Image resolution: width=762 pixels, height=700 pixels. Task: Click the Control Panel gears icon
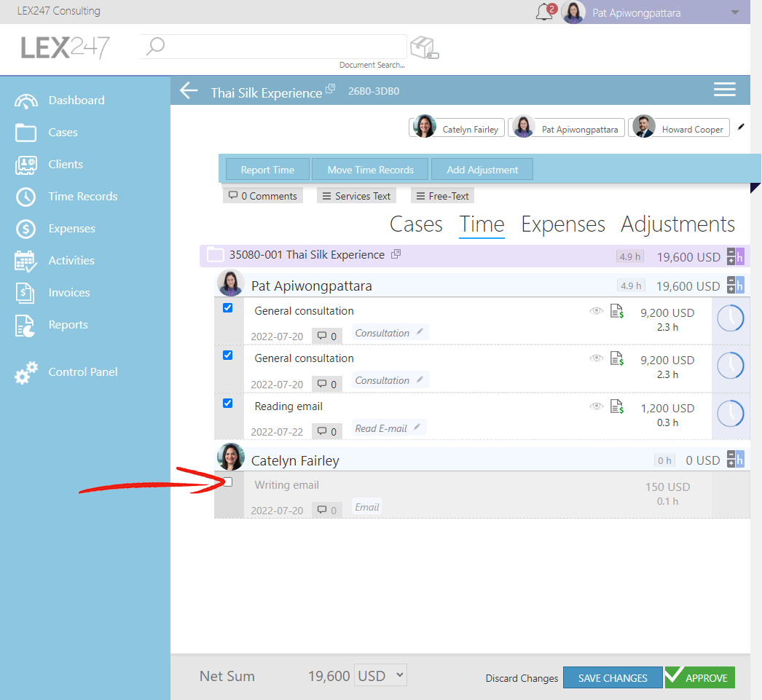[x=25, y=373]
